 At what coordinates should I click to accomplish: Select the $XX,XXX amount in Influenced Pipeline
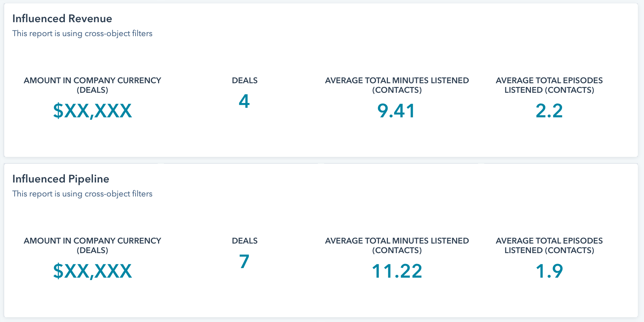point(93,271)
